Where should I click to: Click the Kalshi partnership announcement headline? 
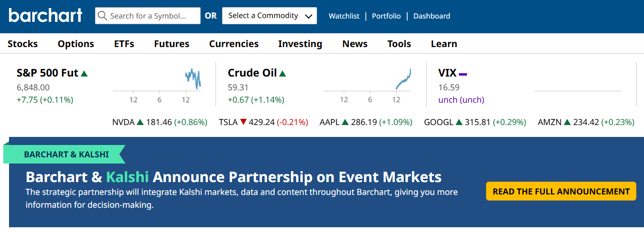pyautogui.click(x=233, y=177)
